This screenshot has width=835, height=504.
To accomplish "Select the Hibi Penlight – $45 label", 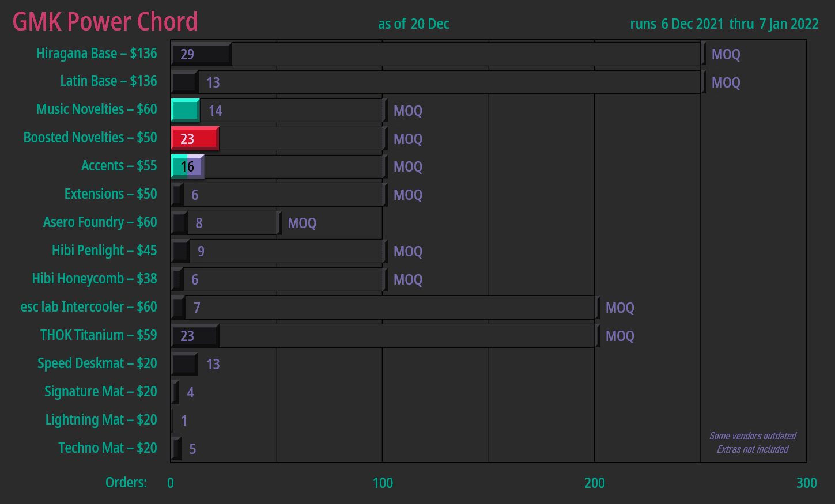I will (x=104, y=251).
